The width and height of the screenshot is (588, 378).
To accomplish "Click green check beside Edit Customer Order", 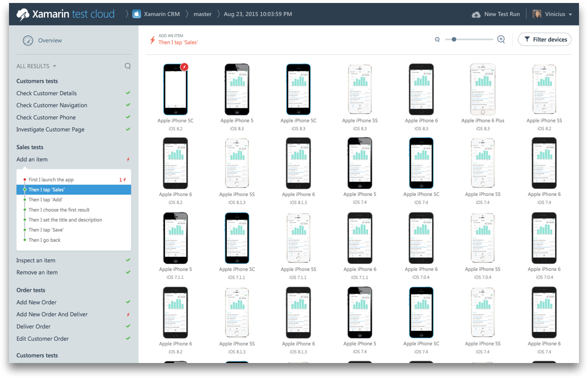I will [x=128, y=338].
